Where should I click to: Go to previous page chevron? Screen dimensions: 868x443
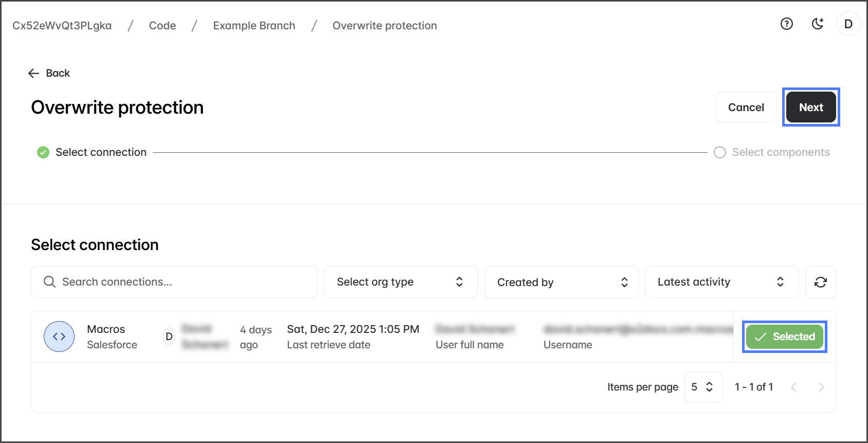point(793,387)
